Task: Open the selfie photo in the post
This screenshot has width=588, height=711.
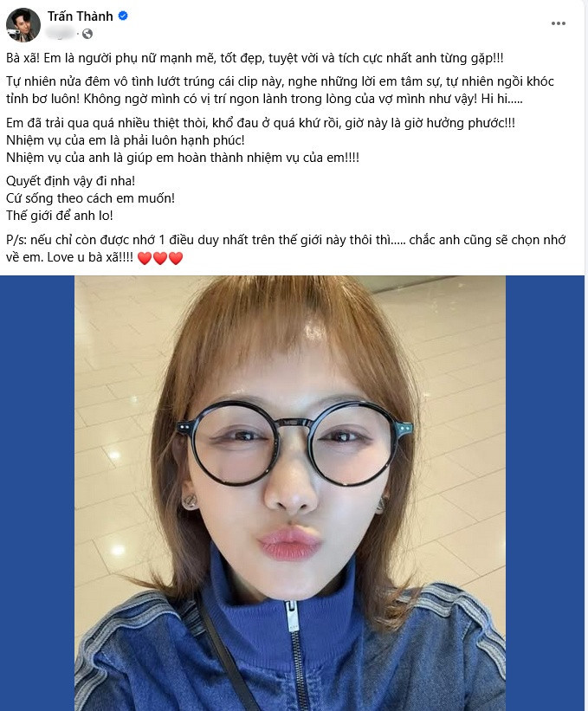Action: 290,493
